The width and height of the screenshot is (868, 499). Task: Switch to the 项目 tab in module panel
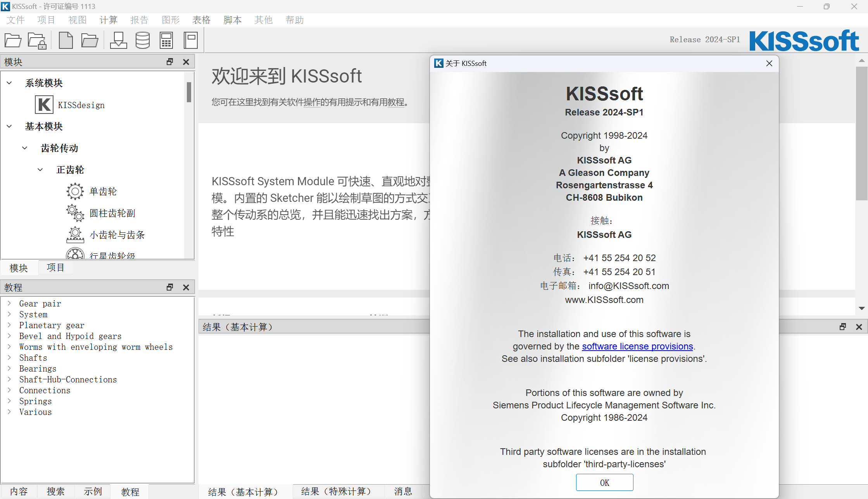tap(55, 268)
